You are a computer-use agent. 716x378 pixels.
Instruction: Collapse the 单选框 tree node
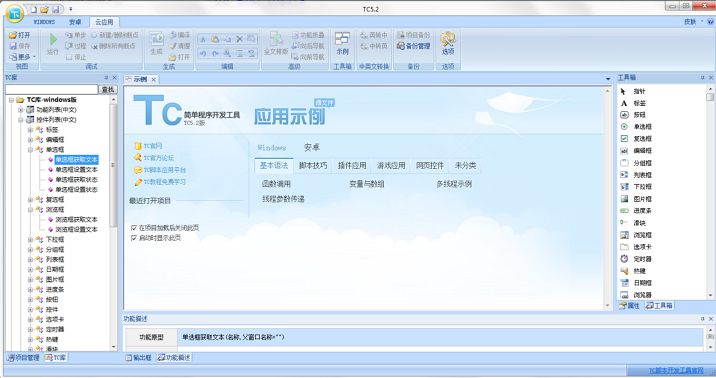pyautogui.click(x=30, y=150)
